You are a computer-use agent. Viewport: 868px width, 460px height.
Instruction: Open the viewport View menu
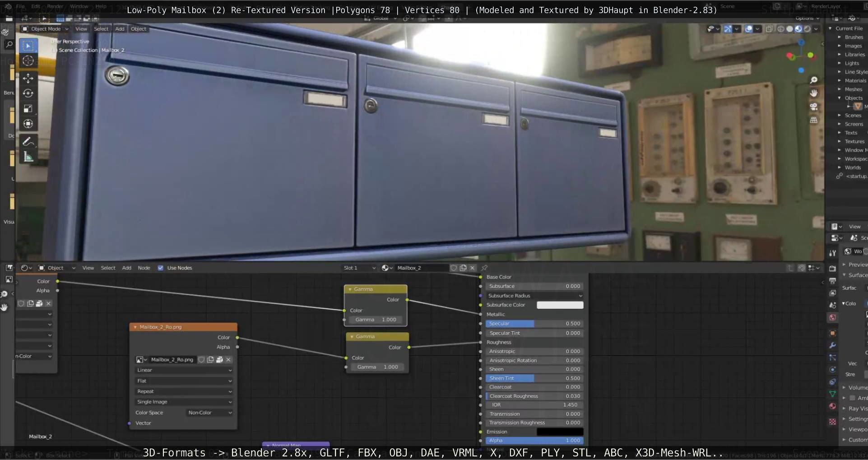[81, 29]
